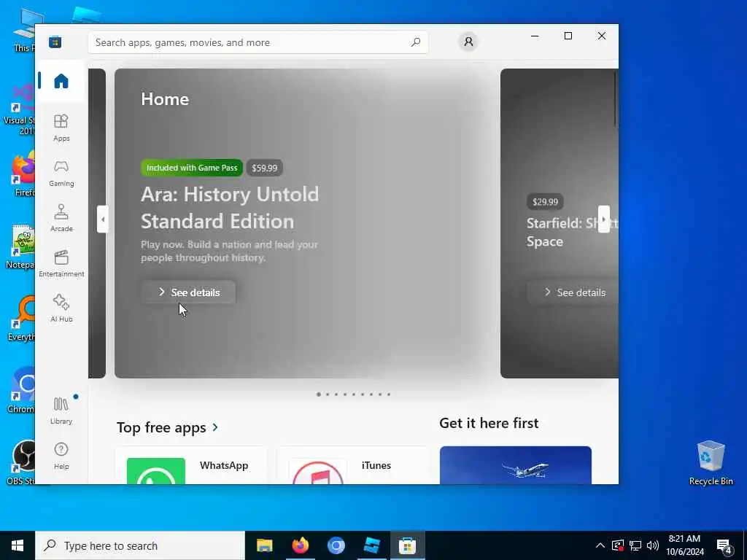Show next carousel slide

603,219
